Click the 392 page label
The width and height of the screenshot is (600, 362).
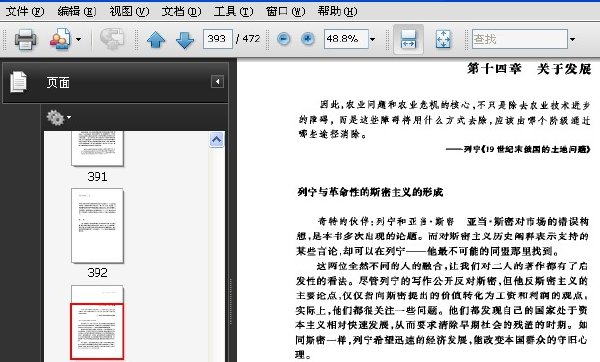coord(97,272)
